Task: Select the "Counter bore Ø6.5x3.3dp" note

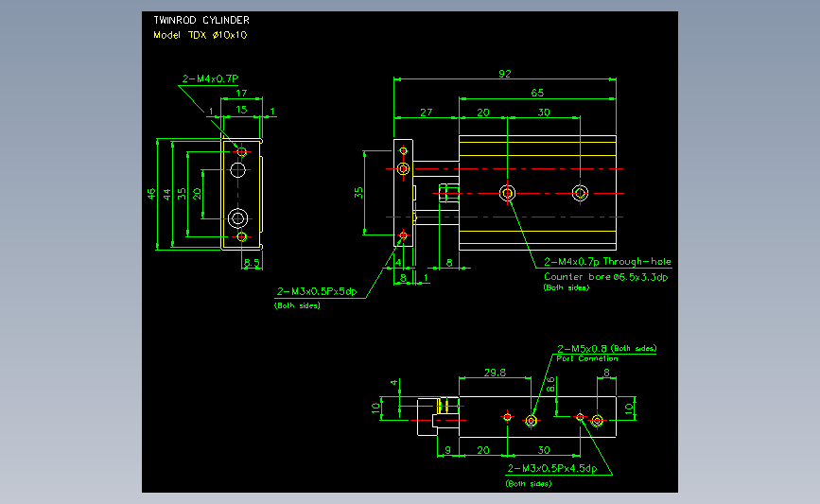Action: (x=605, y=277)
